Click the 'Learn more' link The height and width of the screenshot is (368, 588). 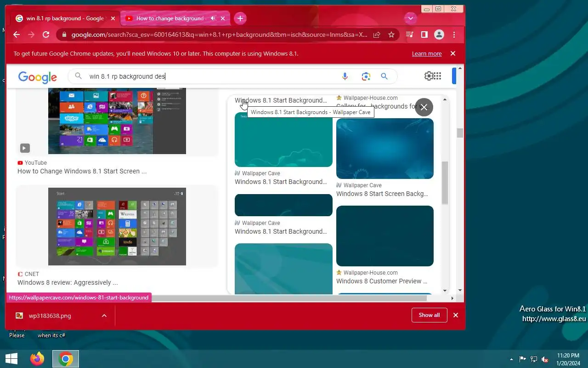pyautogui.click(x=427, y=54)
